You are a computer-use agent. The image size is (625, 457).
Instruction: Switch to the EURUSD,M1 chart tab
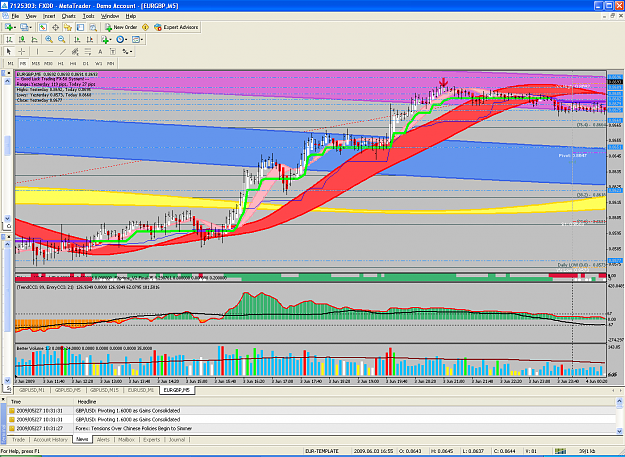pos(141,390)
